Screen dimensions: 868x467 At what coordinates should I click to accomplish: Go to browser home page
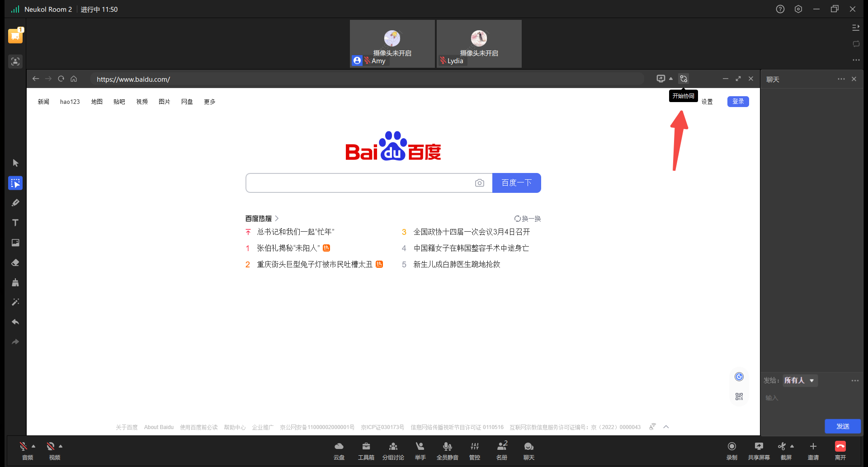(74, 79)
